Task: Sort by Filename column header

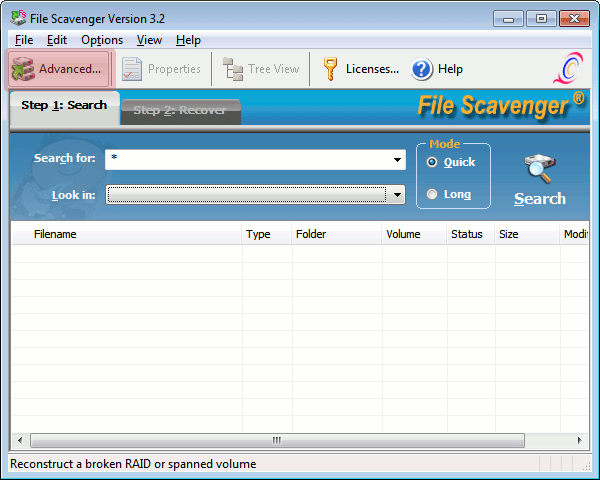Action: [x=127, y=234]
